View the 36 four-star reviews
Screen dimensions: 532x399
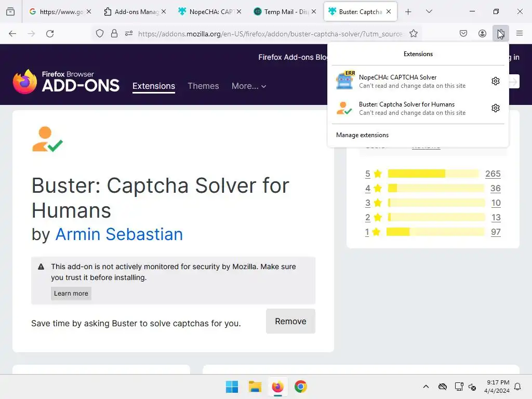pos(495,188)
